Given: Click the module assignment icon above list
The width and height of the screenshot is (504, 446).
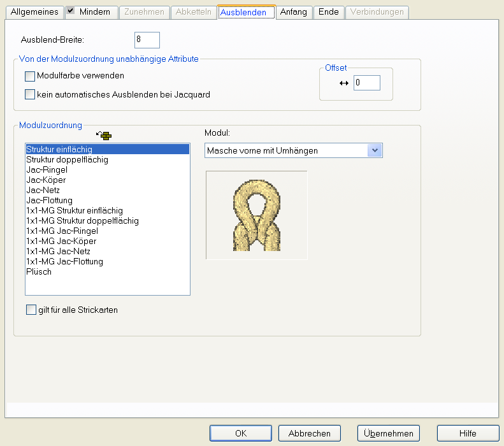Looking at the screenshot, I should click(103, 135).
